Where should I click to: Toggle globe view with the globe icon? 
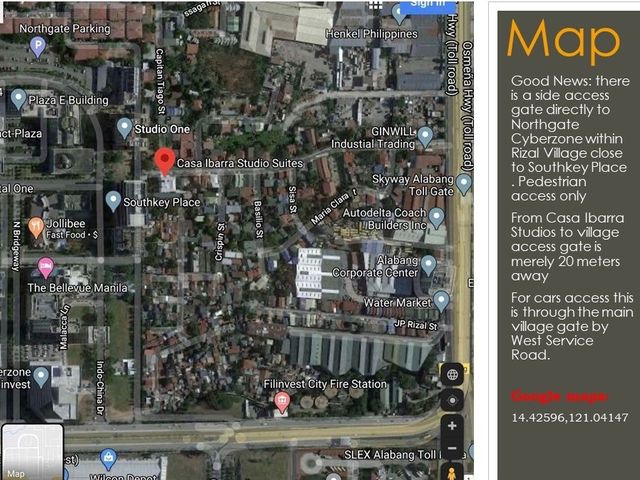452,374
